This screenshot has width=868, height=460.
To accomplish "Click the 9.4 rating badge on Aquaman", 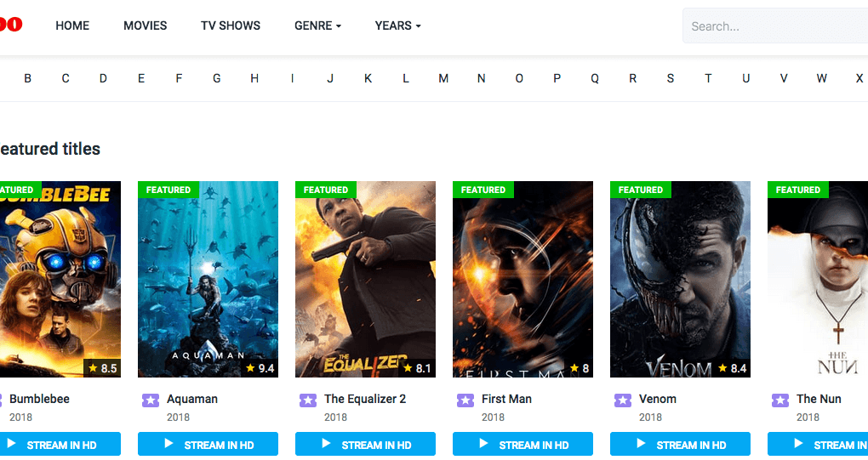I will pyautogui.click(x=260, y=368).
